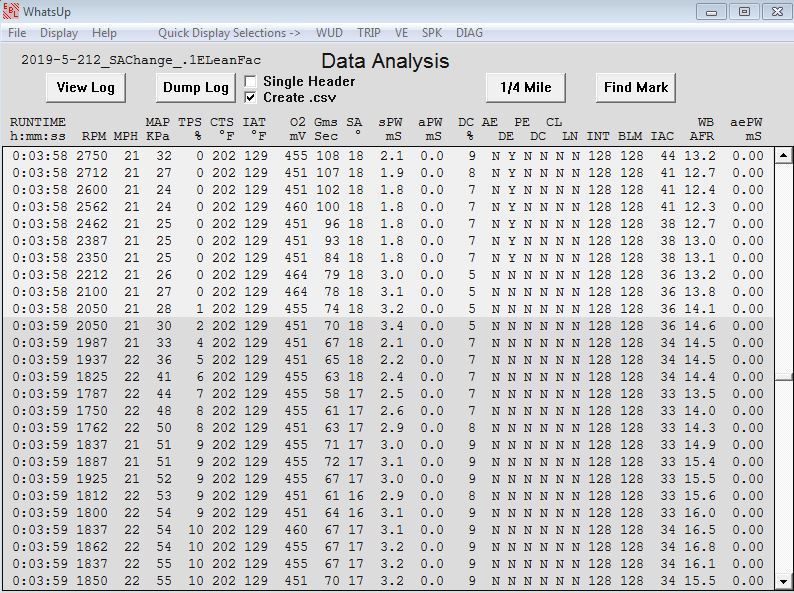Click the View Log button

coord(86,88)
